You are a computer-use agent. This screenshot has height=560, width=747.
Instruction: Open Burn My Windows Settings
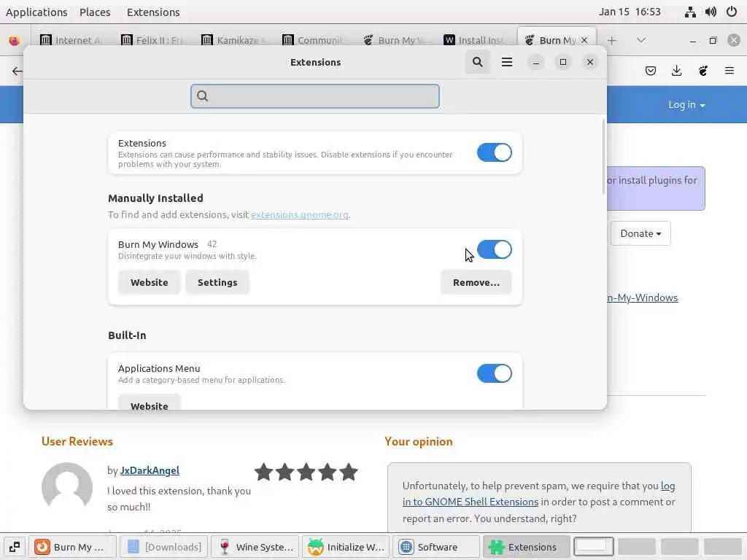click(x=217, y=282)
